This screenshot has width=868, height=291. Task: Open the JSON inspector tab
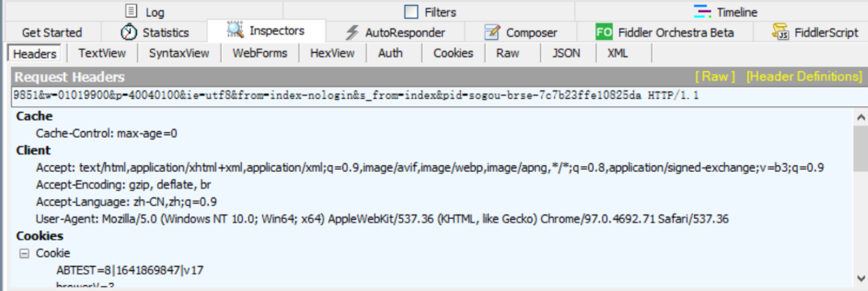click(566, 53)
